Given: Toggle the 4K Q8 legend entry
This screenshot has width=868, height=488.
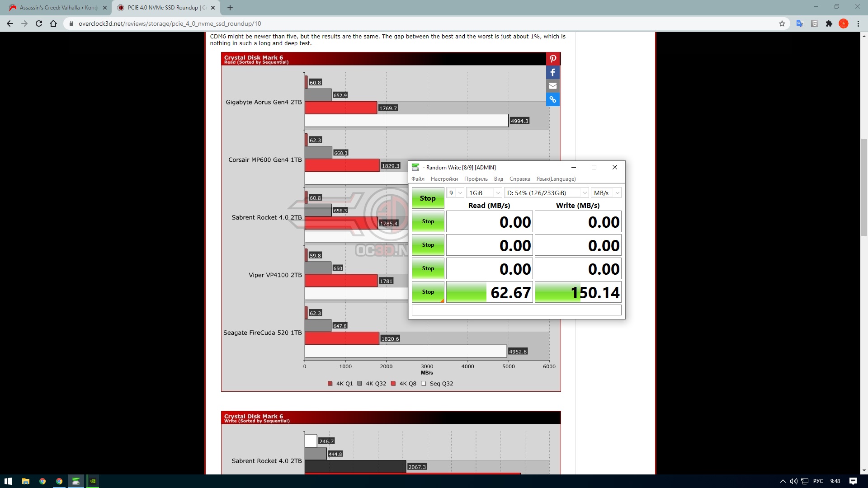Looking at the screenshot, I should 404,384.
